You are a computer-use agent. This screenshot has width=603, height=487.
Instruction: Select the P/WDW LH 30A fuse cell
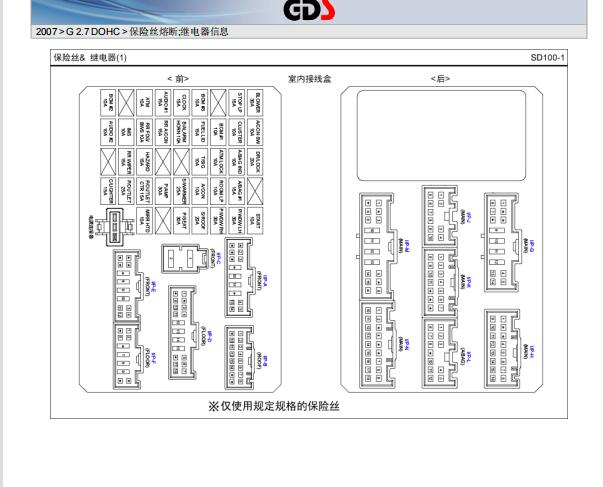coord(237,220)
